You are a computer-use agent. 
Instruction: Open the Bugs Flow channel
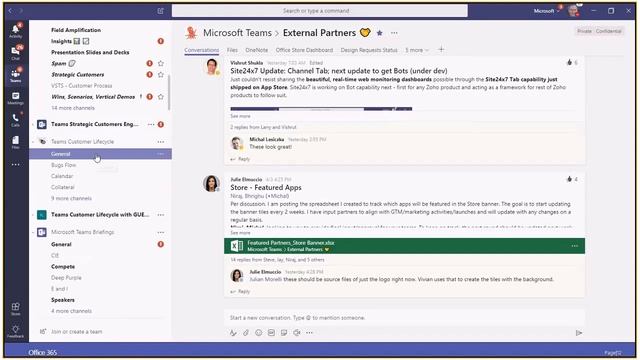click(x=63, y=165)
